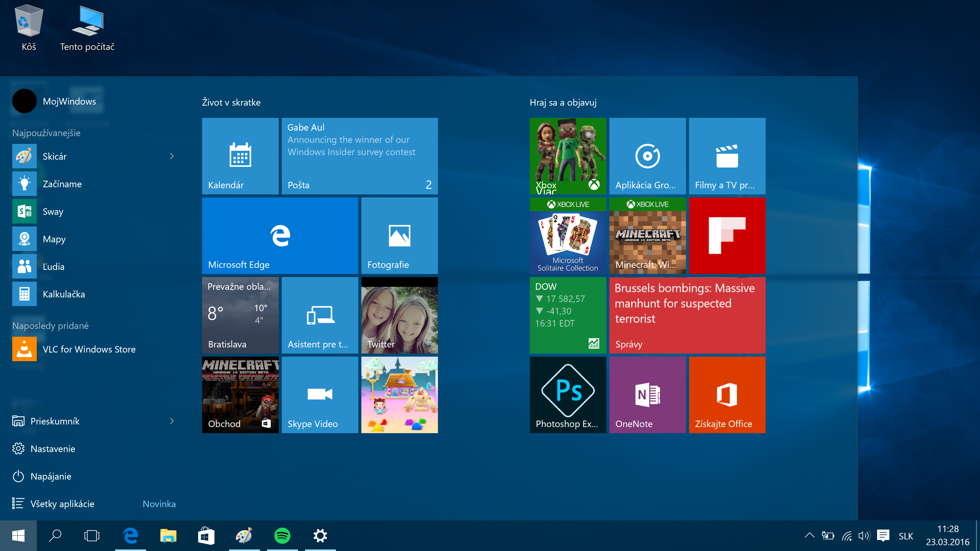Click the Windows Start button
Image resolution: width=980 pixels, height=551 pixels.
(x=18, y=536)
